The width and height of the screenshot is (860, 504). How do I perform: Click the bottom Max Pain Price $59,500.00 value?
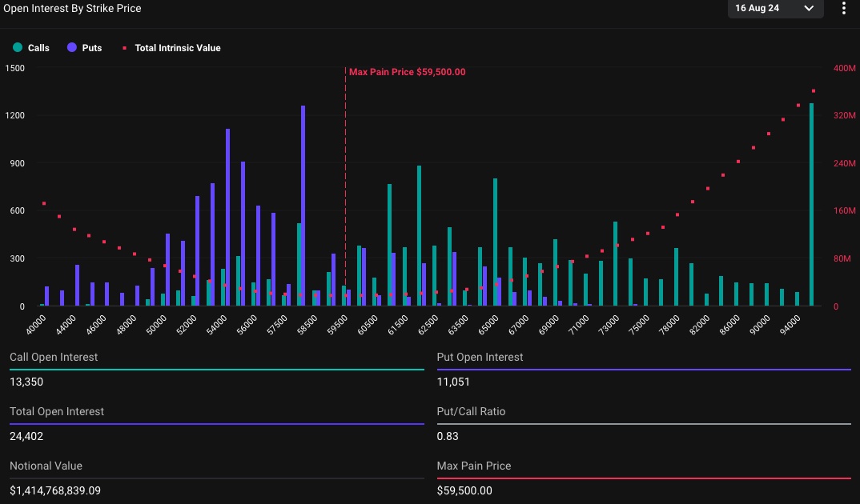point(464,490)
